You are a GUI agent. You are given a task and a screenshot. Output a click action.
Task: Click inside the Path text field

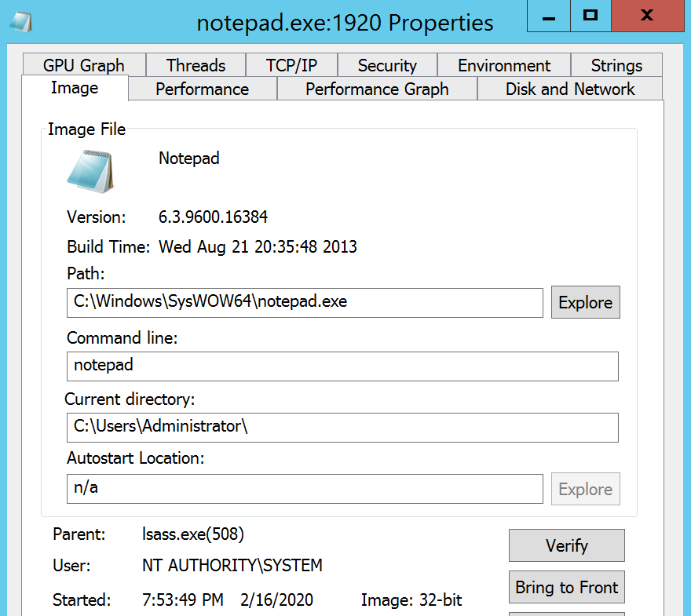pyautogui.click(x=305, y=302)
